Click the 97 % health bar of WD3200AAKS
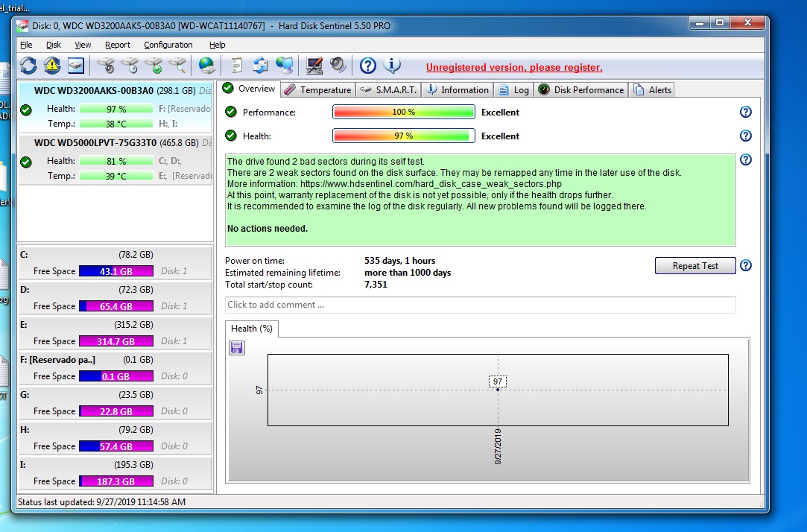This screenshot has height=532, width=807. pyautogui.click(x=116, y=109)
